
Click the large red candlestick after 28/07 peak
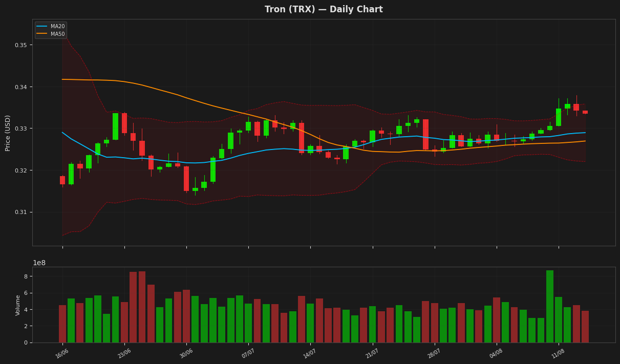pos(426,135)
